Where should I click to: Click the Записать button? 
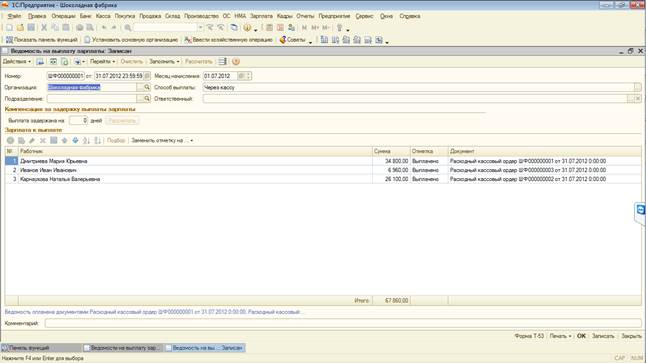coord(603,336)
